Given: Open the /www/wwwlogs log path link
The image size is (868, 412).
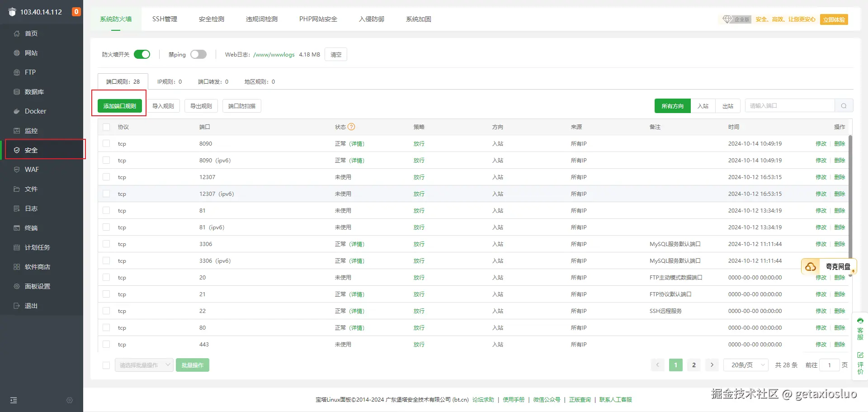Looking at the screenshot, I should pos(274,55).
